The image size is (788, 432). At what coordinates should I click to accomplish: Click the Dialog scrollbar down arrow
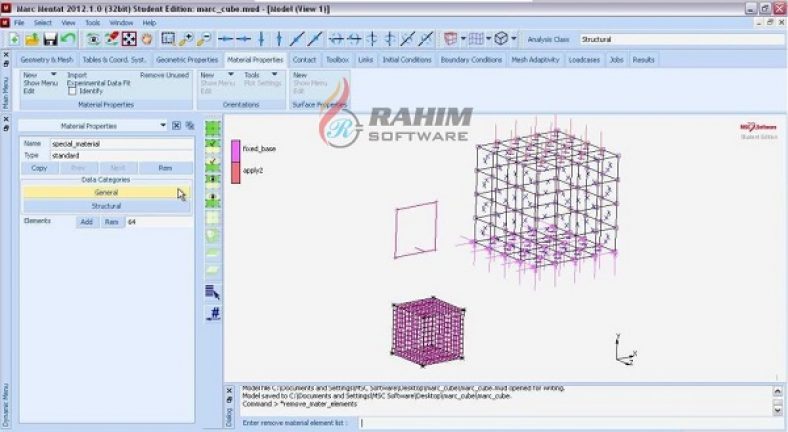click(x=777, y=410)
